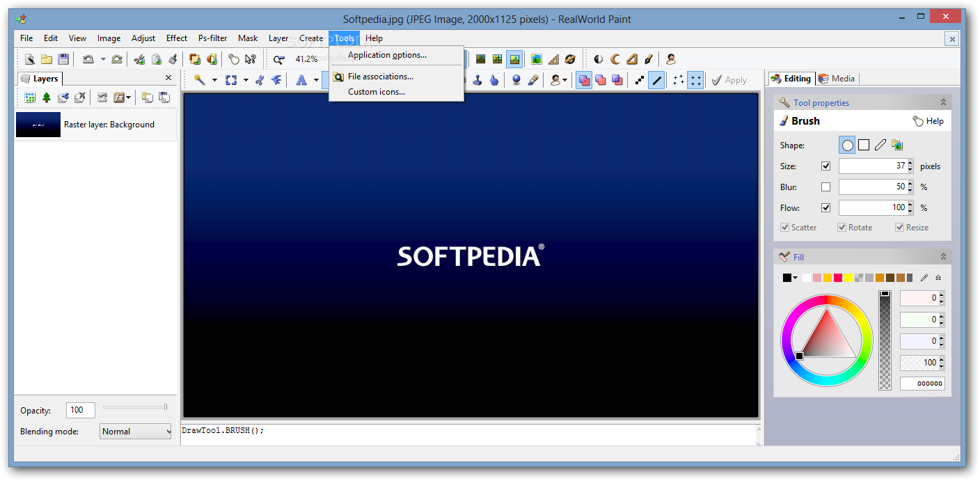Toggle the Resize checkbox

pyautogui.click(x=912, y=228)
